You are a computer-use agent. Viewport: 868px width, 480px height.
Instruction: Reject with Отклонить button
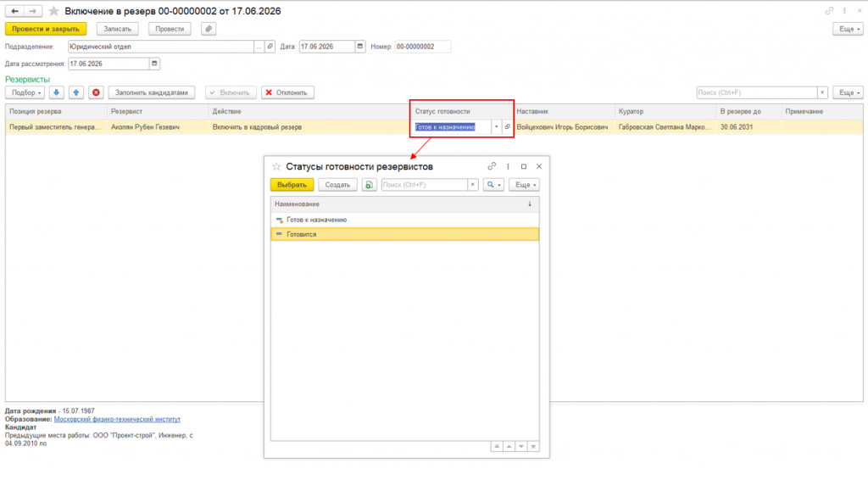point(287,92)
